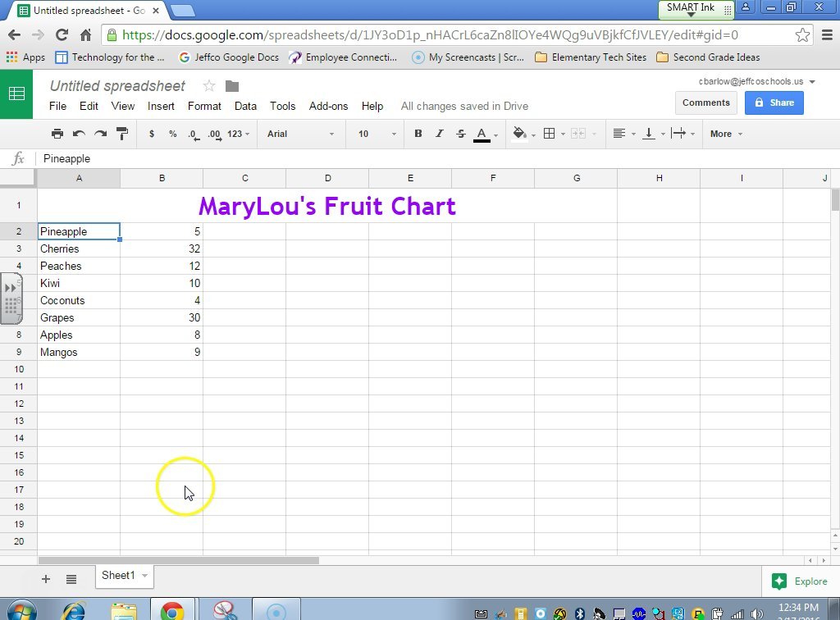Screen dimensions: 840x620
Task: Open the Arial font dropdown
Action: coord(299,133)
